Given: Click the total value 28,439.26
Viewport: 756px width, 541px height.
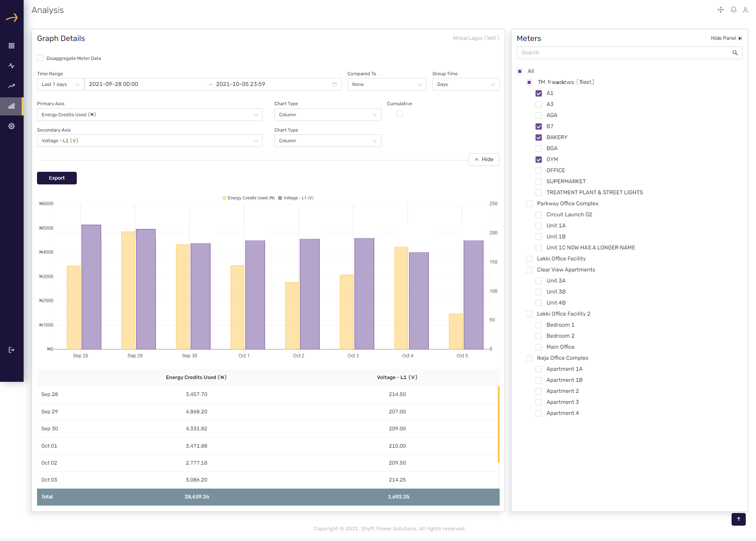Looking at the screenshot, I should [197, 497].
